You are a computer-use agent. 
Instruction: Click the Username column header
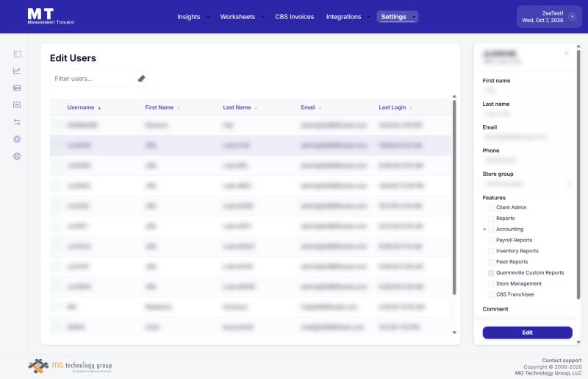tap(81, 107)
